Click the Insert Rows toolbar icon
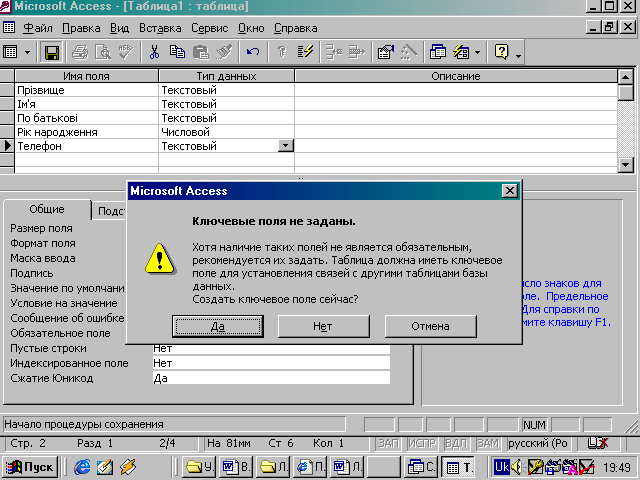 pos(333,52)
